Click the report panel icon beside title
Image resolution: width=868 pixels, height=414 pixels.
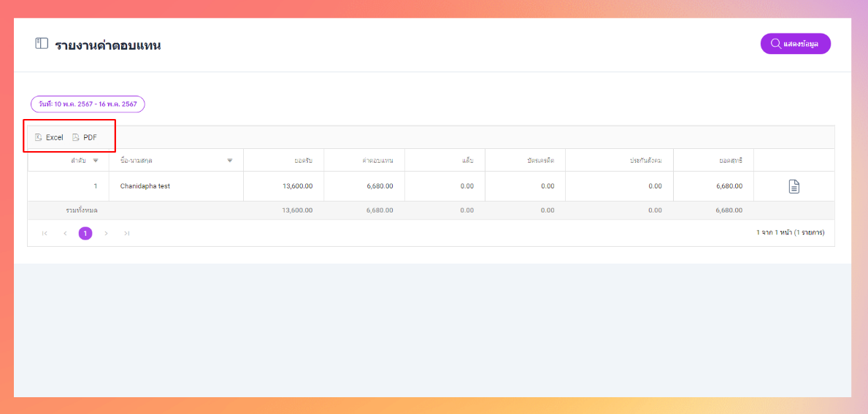pos(42,44)
